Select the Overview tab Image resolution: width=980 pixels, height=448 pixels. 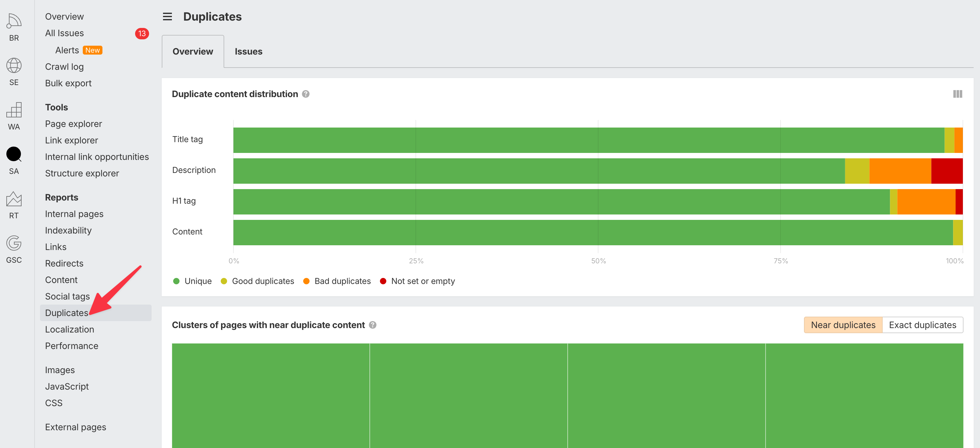click(193, 51)
